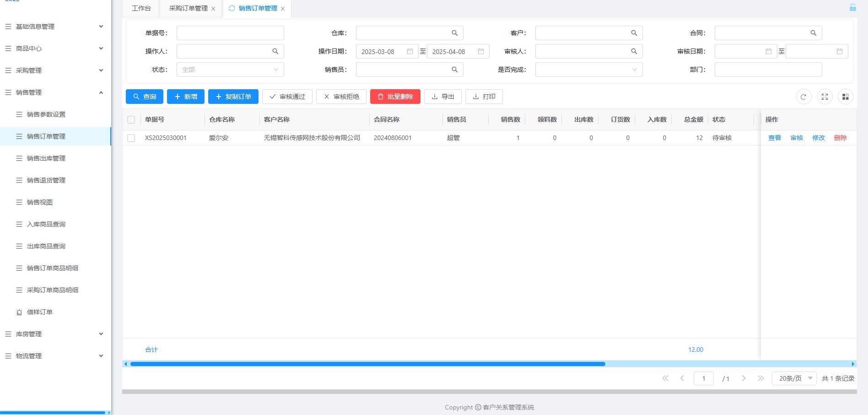Open calendar for 审核日期 start date
Viewport: 868px width, 415px height.
769,51
